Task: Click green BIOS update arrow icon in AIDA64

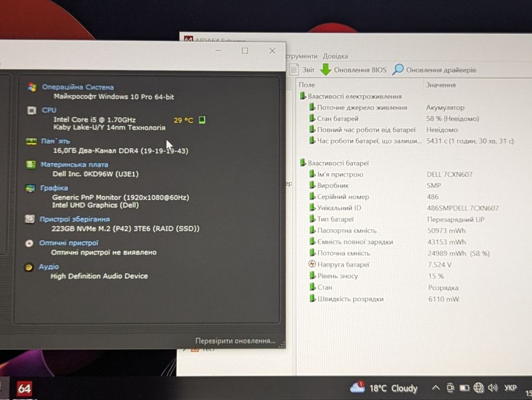Action: pos(326,70)
